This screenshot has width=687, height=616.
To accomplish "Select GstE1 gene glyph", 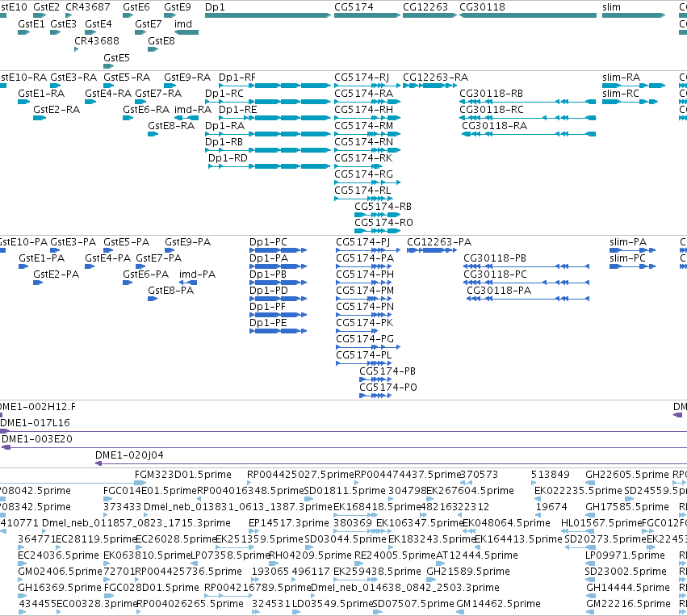I will (23, 32).
